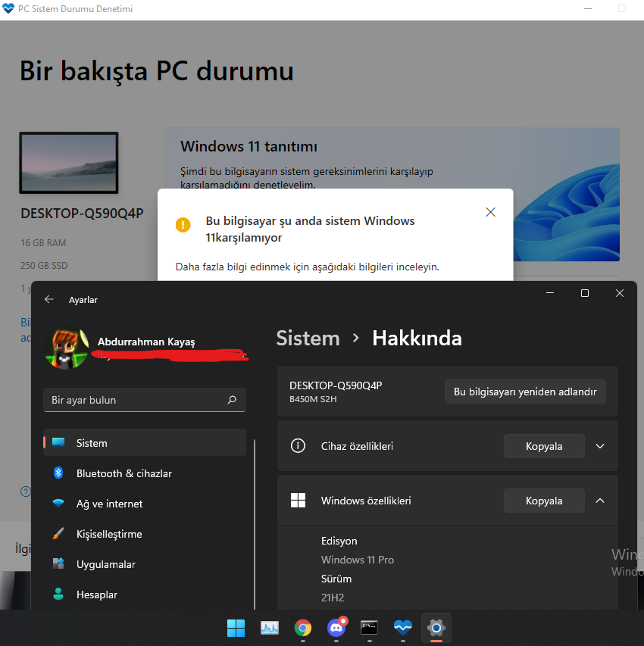Click the paintbrush icon beside Kişiselleştirme
This screenshot has width=644, height=646.
coord(58,533)
